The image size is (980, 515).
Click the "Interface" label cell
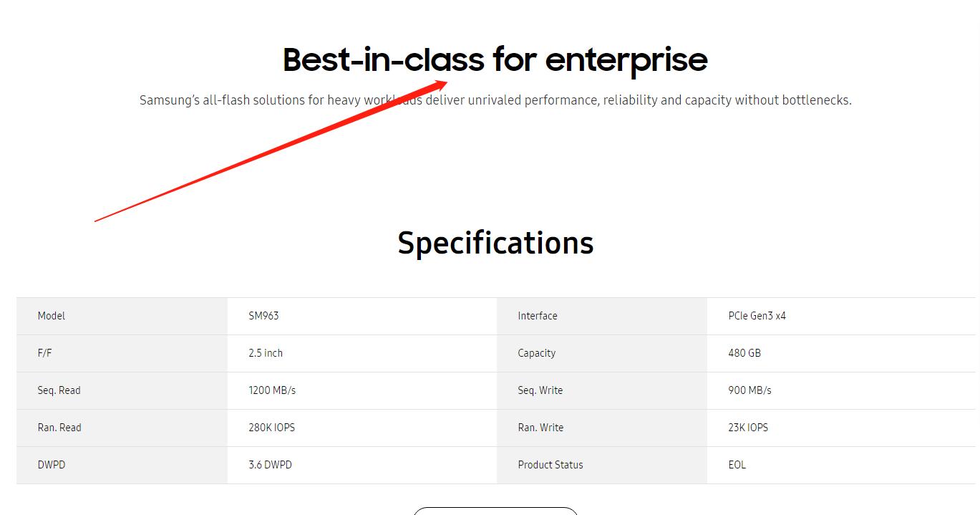tap(538, 316)
